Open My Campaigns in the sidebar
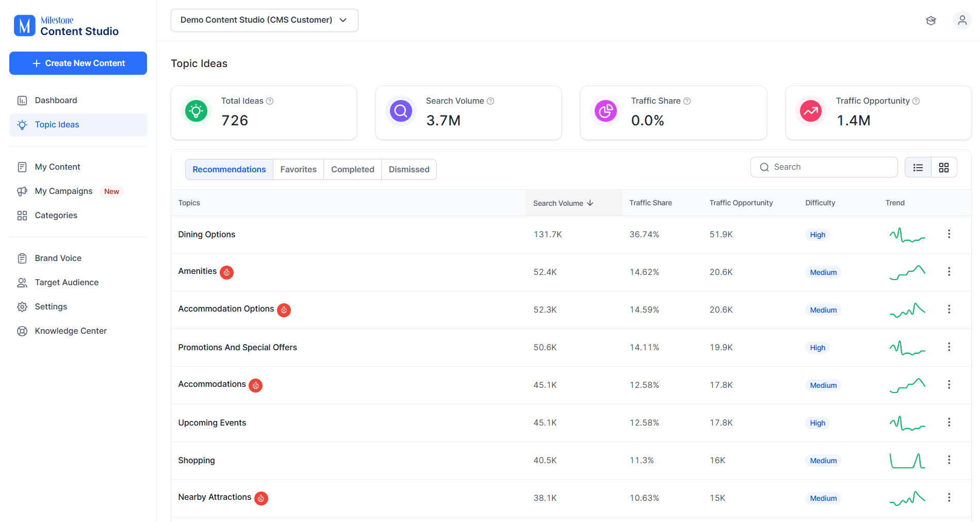Image resolution: width=980 pixels, height=522 pixels. [64, 191]
